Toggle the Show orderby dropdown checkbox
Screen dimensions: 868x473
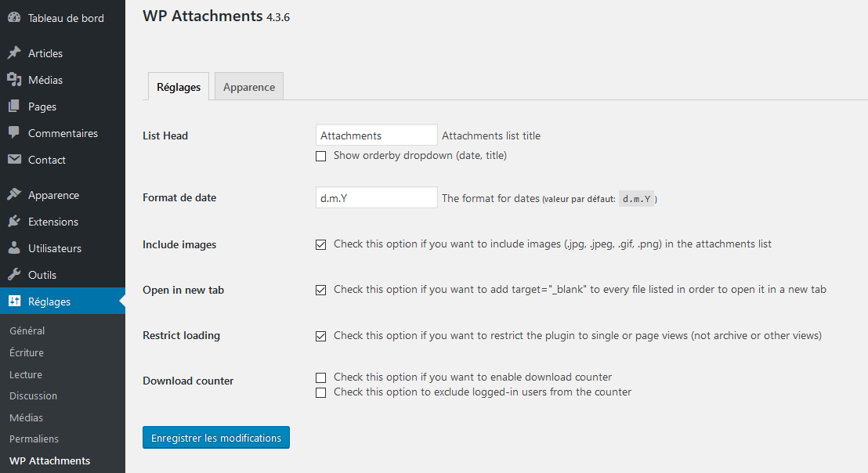point(320,157)
